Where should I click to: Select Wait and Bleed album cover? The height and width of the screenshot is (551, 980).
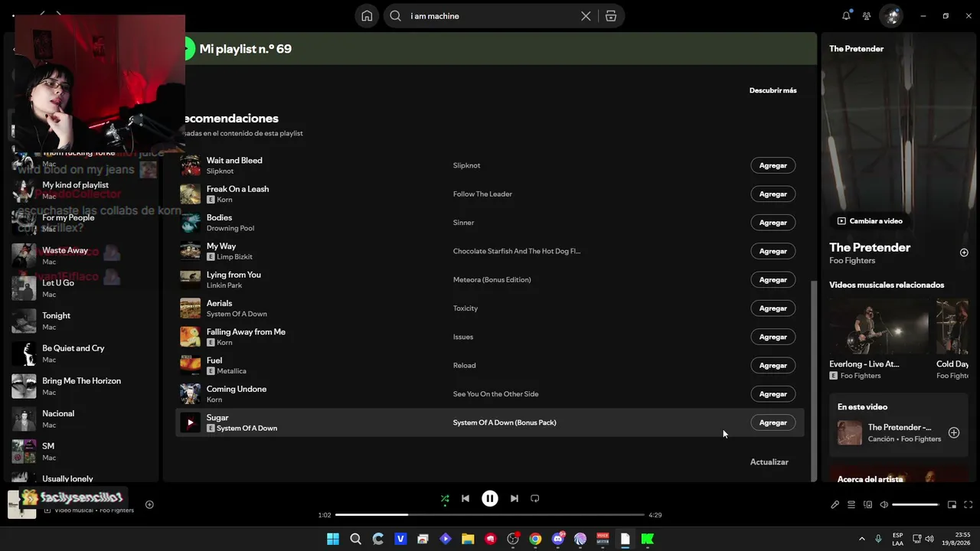coord(190,165)
